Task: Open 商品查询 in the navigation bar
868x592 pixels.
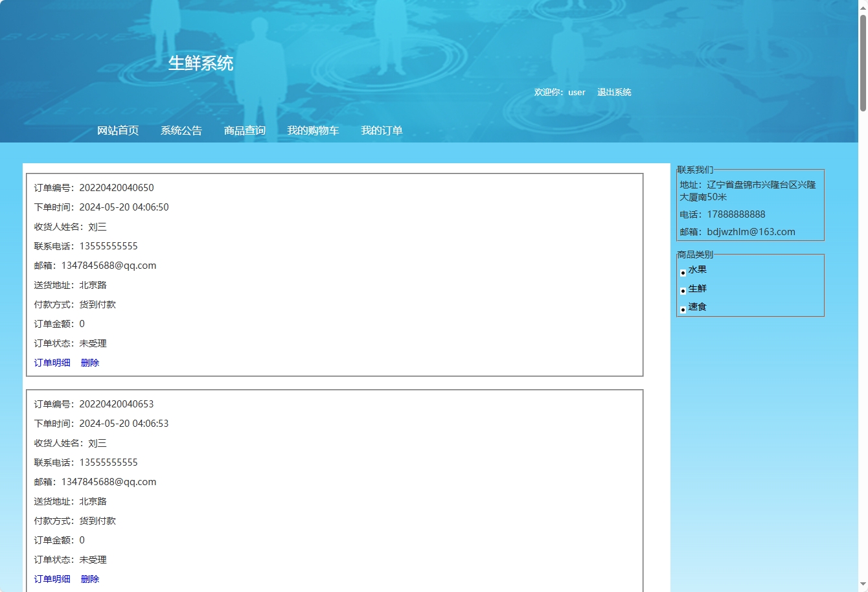Action: 245,131
